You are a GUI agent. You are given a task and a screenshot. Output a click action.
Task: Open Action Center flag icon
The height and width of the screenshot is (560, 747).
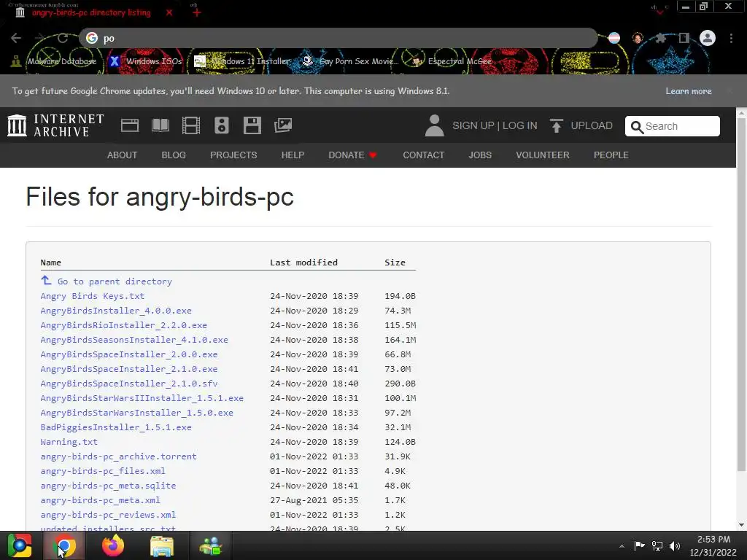[639, 545]
